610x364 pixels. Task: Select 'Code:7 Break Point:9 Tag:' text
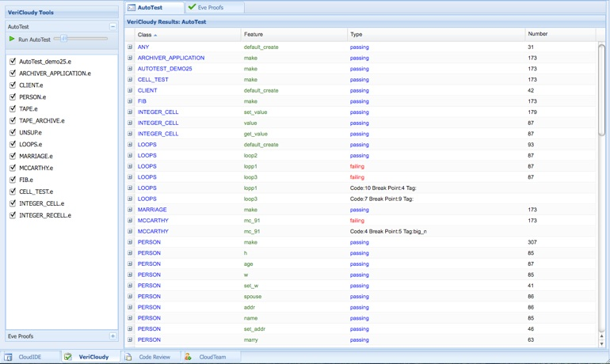(381, 199)
